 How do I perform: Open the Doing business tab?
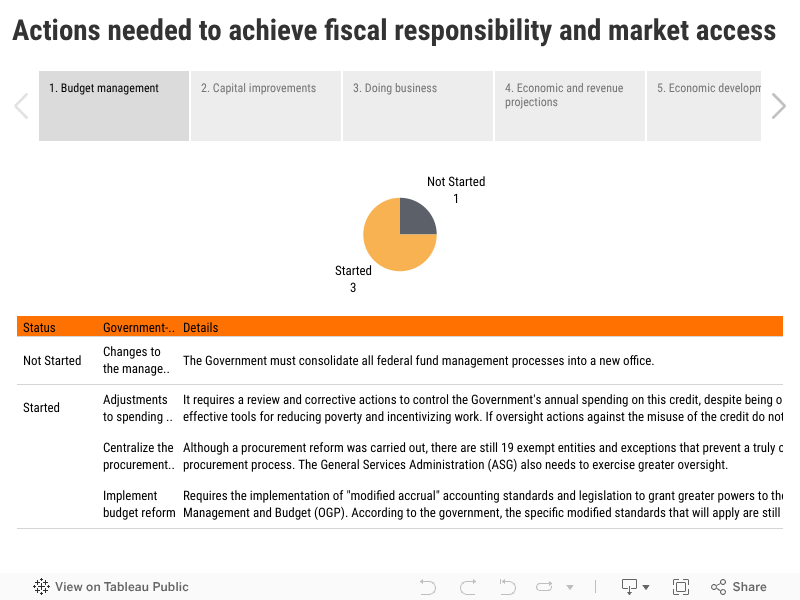(x=418, y=105)
